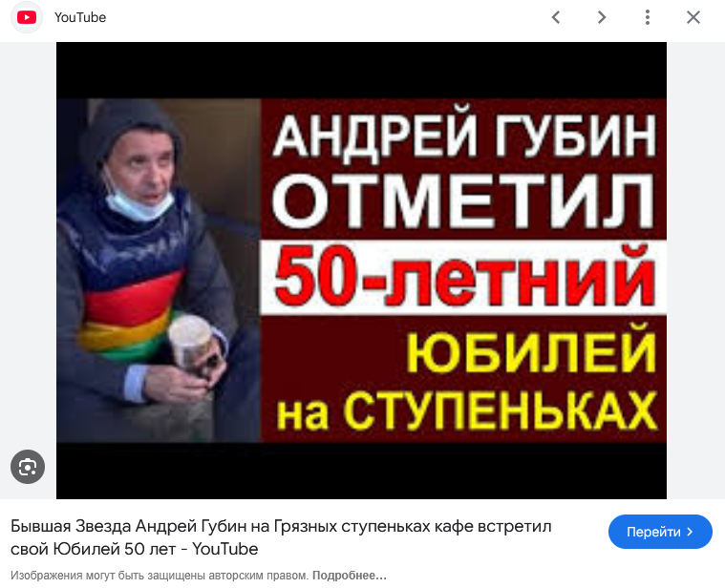Click the copyright notice text Изображения могут быть защищены

(160, 576)
